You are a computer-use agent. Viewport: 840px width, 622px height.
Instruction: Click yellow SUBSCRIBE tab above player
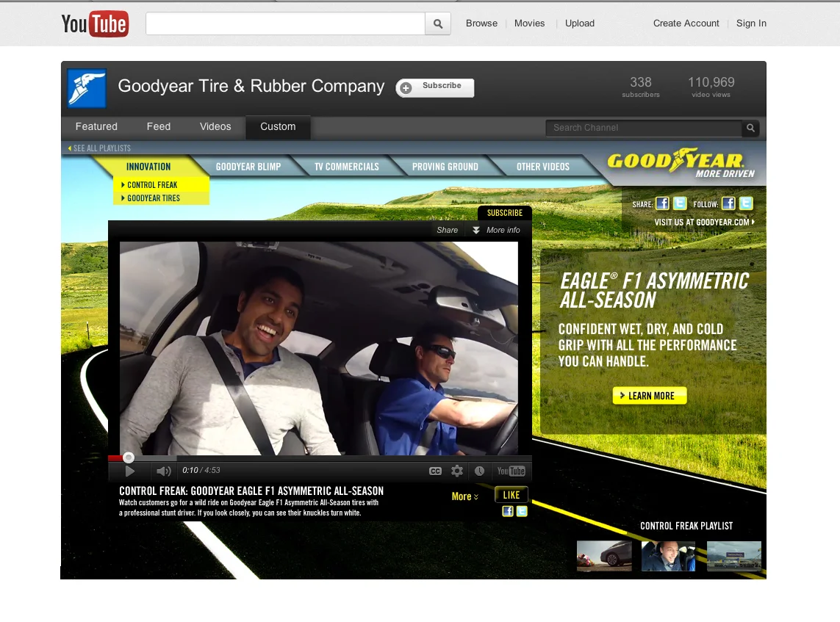point(505,213)
